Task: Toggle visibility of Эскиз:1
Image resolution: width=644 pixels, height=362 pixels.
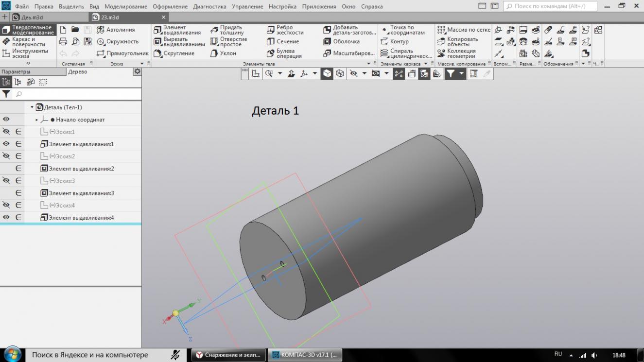Action: [6, 132]
